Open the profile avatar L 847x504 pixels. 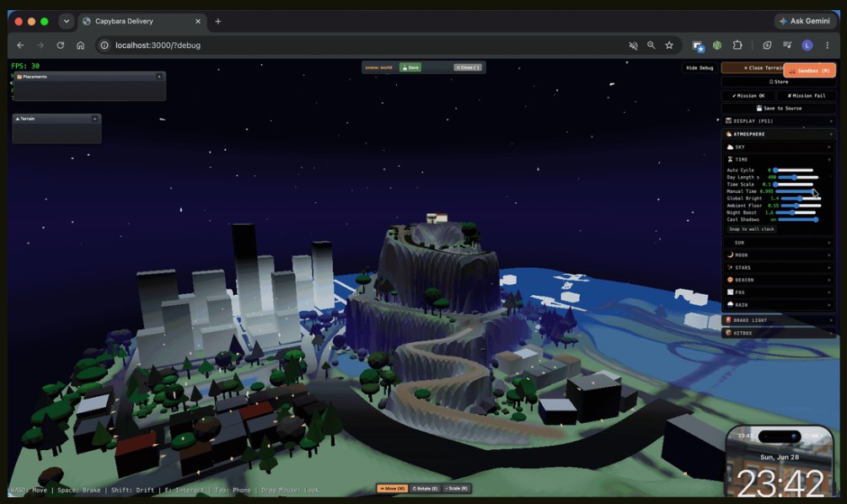807,46
